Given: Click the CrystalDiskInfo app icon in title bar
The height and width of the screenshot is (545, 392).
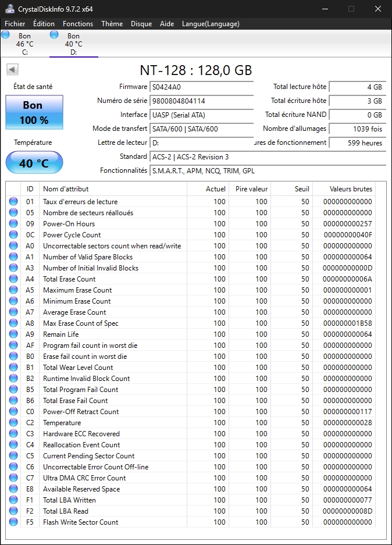Looking at the screenshot, I should [10, 9].
